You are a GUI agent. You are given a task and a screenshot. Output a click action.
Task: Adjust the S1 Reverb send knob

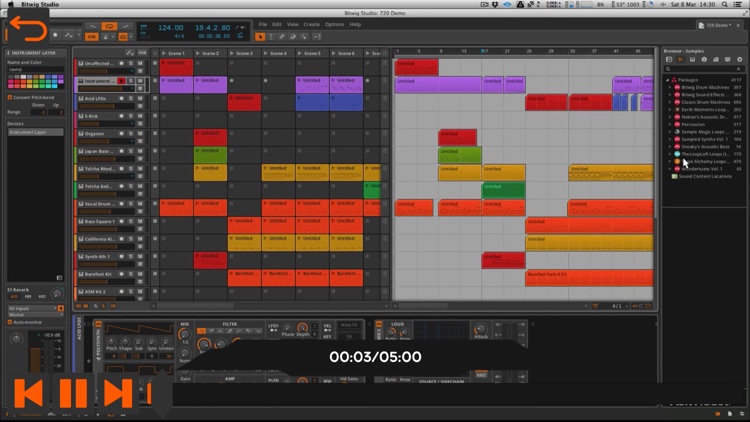pyautogui.click(x=57, y=293)
